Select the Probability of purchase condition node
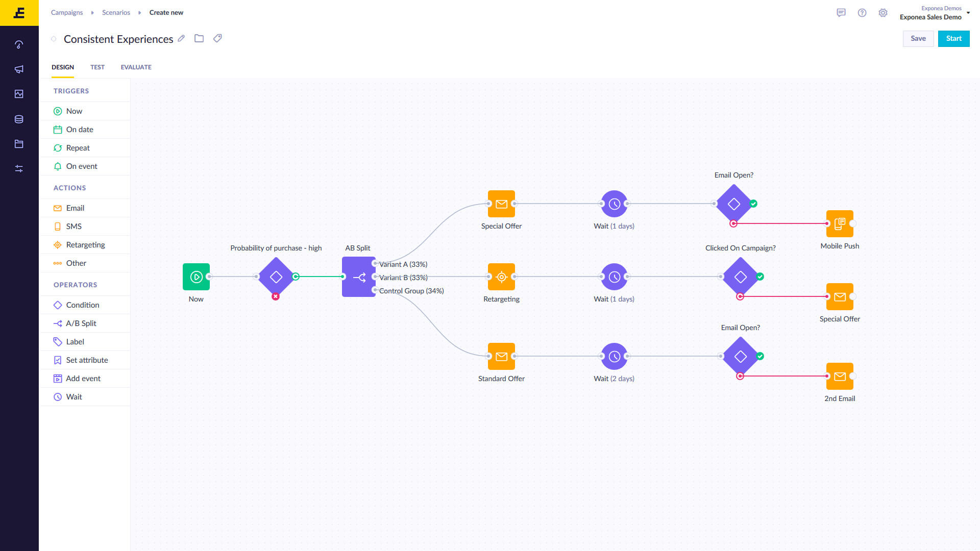Screen dimensions: 980x551 pos(276,277)
